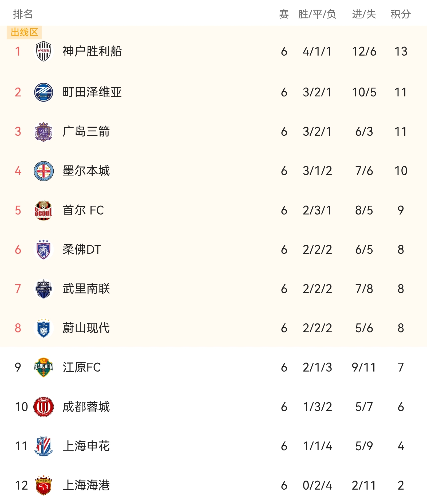This screenshot has height=504, width=427.
Task: Click the 出线区 qualification zone label
Action: 24,32
